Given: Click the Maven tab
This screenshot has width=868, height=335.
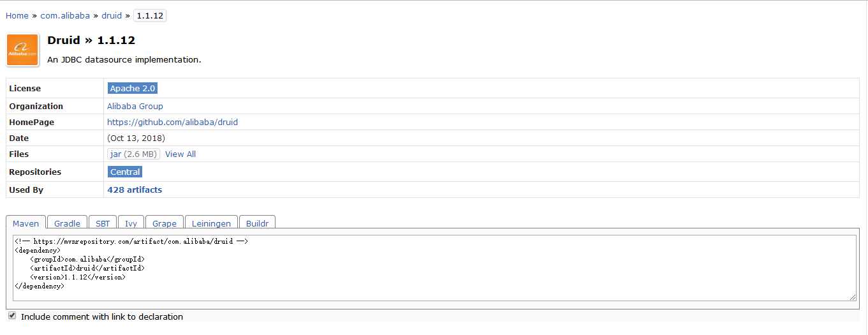Looking at the screenshot, I should (26, 223).
